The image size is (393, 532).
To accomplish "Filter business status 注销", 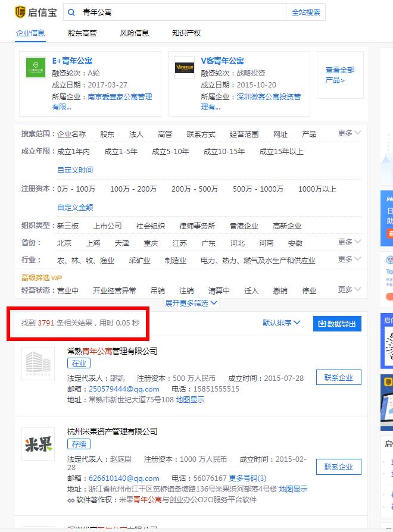I will tap(186, 290).
